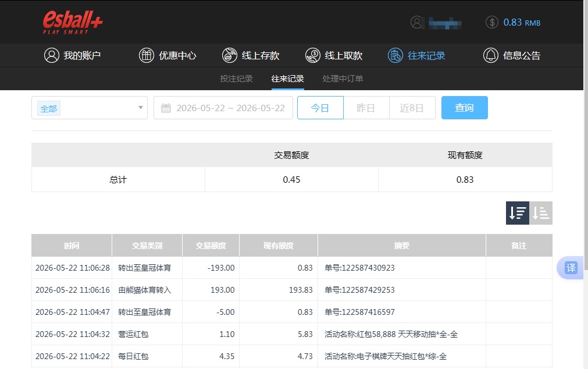Click the 线上取款 withdrawal icon

[313, 55]
